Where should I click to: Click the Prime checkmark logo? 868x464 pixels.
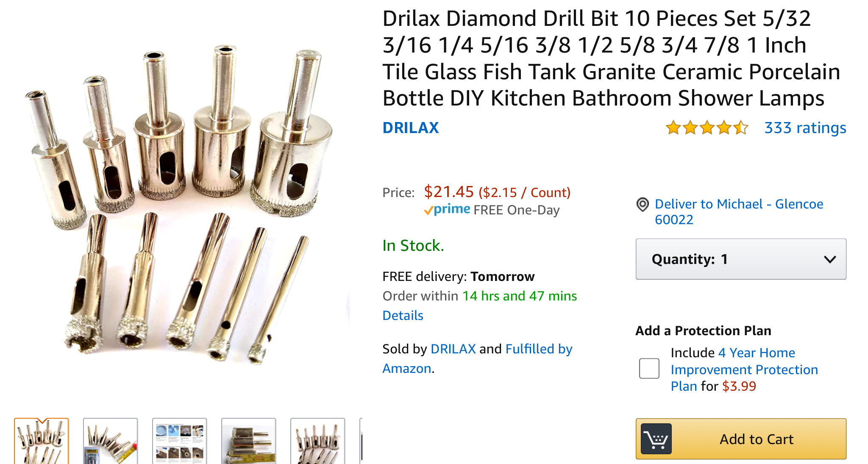pyautogui.click(x=447, y=209)
